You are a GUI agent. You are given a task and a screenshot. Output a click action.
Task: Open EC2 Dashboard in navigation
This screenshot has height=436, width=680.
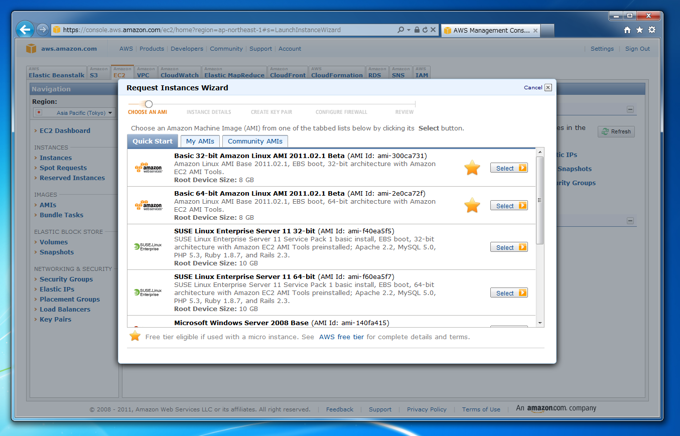tap(65, 130)
